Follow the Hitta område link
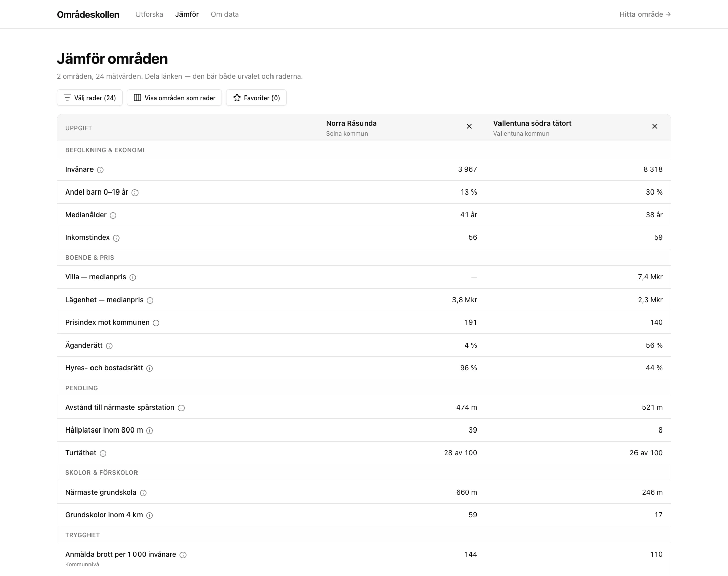Viewport: 728px width, 576px height. point(645,14)
